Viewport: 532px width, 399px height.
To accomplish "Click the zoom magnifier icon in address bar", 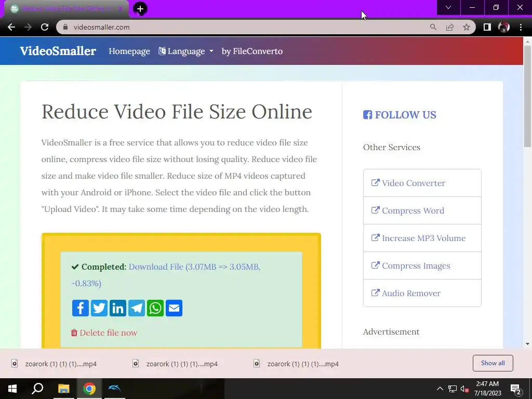I will (x=433, y=27).
